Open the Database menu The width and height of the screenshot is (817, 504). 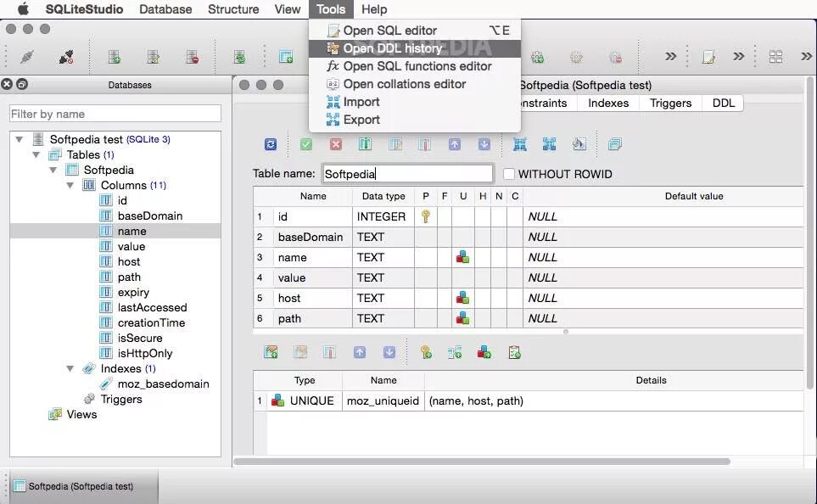(165, 9)
